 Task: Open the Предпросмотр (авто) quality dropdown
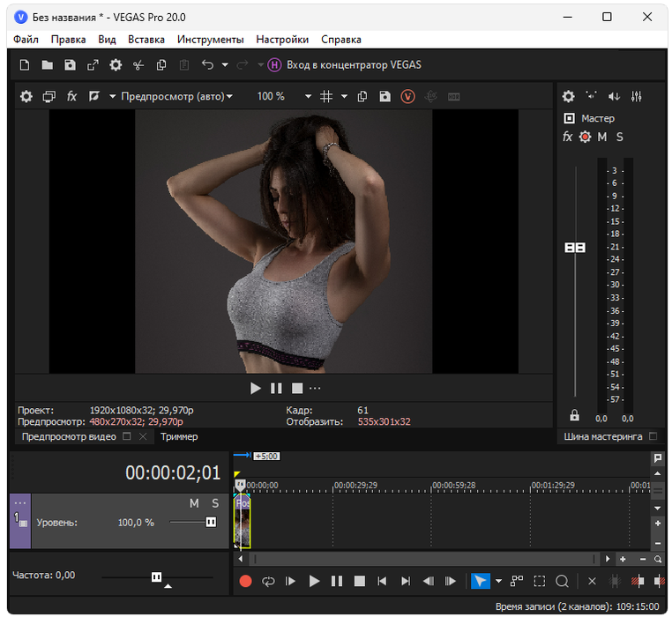[x=176, y=96]
